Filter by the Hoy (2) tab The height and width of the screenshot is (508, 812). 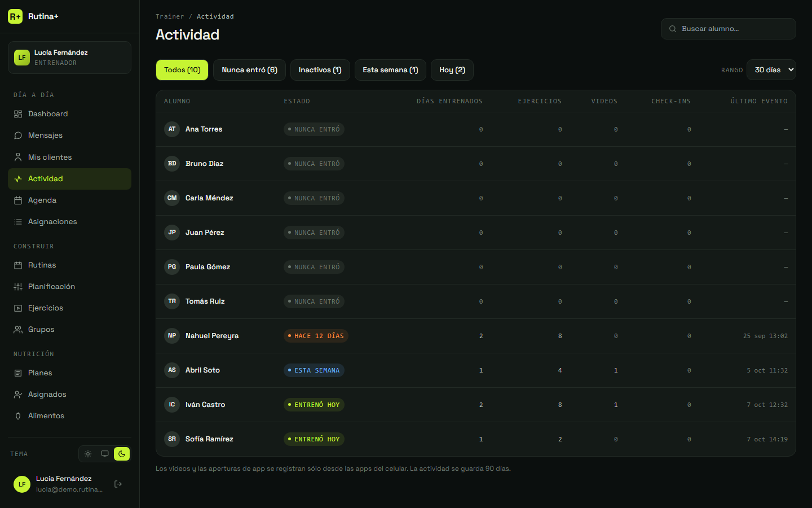point(452,70)
